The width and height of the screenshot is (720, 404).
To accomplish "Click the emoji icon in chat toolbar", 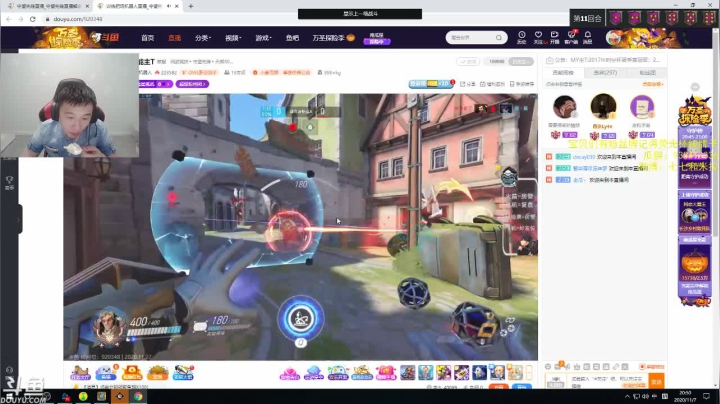I will pyautogui.click(x=548, y=366).
